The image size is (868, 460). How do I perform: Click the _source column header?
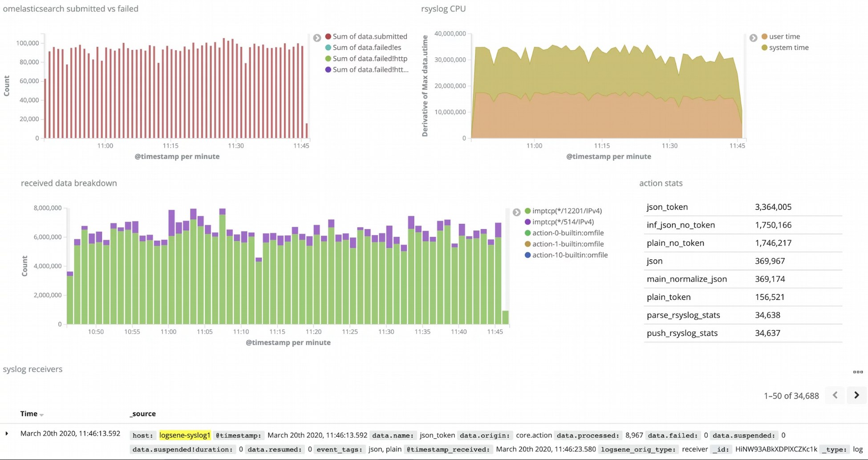pos(142,414)
